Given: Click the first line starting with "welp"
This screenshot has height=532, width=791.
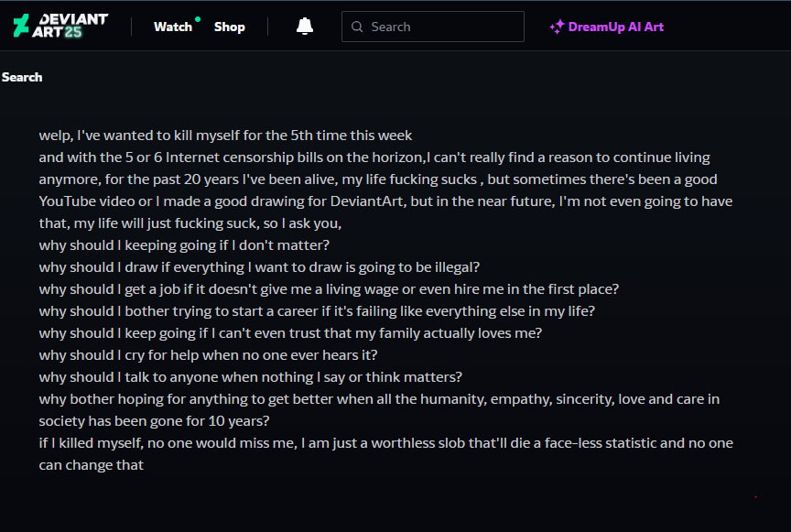Looking at the screenshot, I should click(x=225, y=136).
